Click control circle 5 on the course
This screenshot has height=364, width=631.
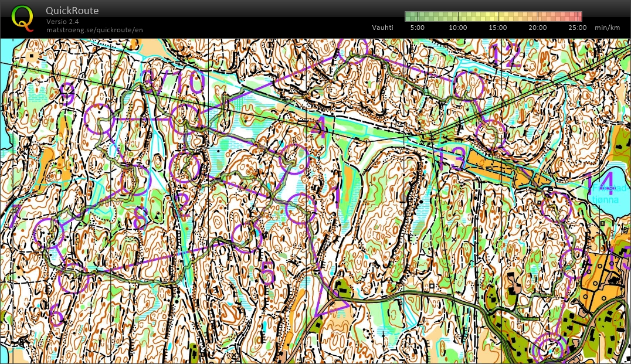point(246,237)
